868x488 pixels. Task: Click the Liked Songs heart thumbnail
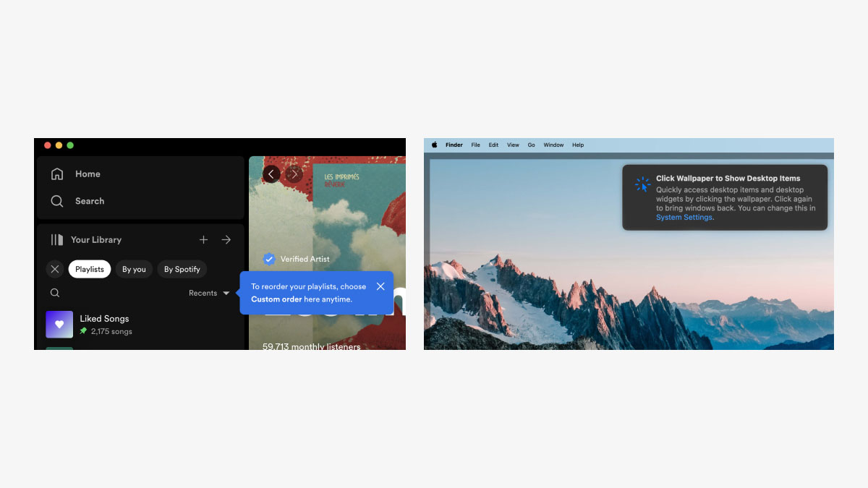coord(59,324)
